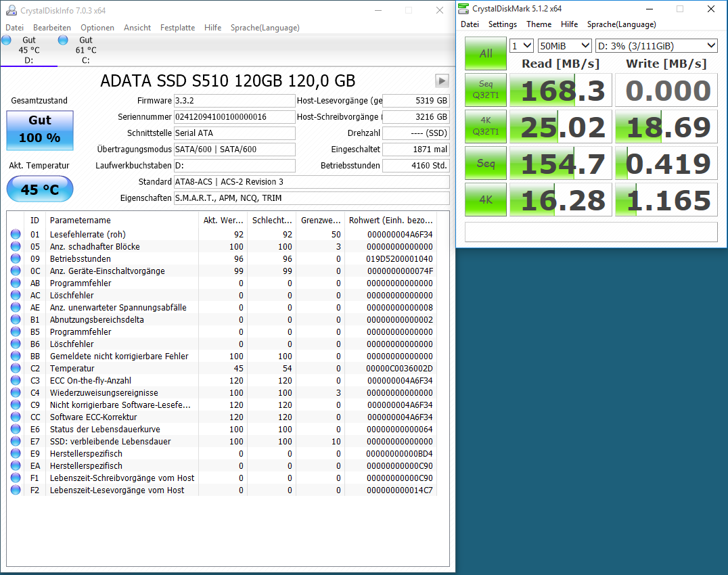Open Theme menu in CrystalDiskMark
This screenshot has width=728, height=575.
pyautogui.click(x=539, y=24)
